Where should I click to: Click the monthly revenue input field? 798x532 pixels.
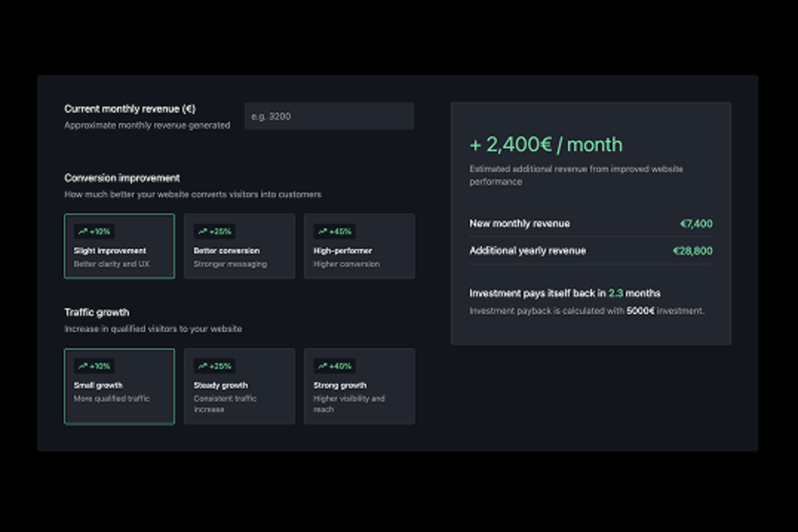click(329, 116)
